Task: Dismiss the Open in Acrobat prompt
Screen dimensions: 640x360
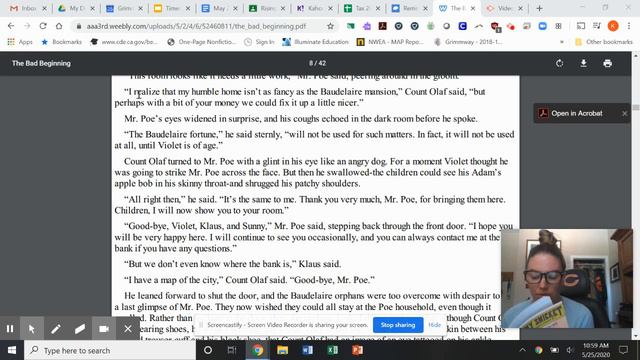Action: coord(624,113)
